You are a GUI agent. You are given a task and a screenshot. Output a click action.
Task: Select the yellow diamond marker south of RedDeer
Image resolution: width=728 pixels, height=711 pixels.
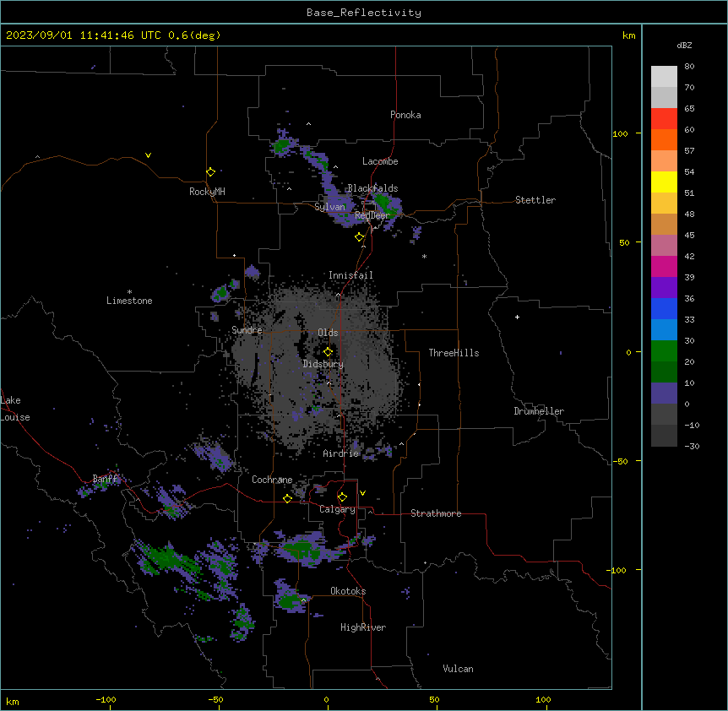pyautogui.click(x=359, y=237)
